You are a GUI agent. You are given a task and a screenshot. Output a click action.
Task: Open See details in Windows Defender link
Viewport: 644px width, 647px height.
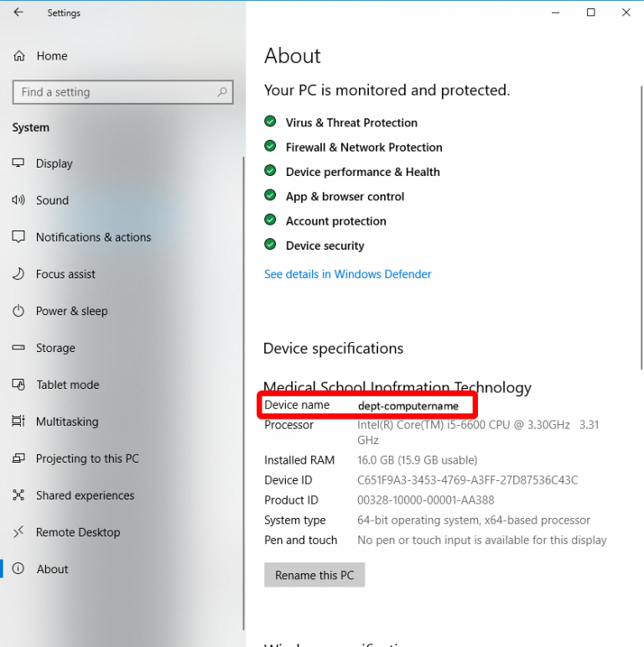(347, 274)
